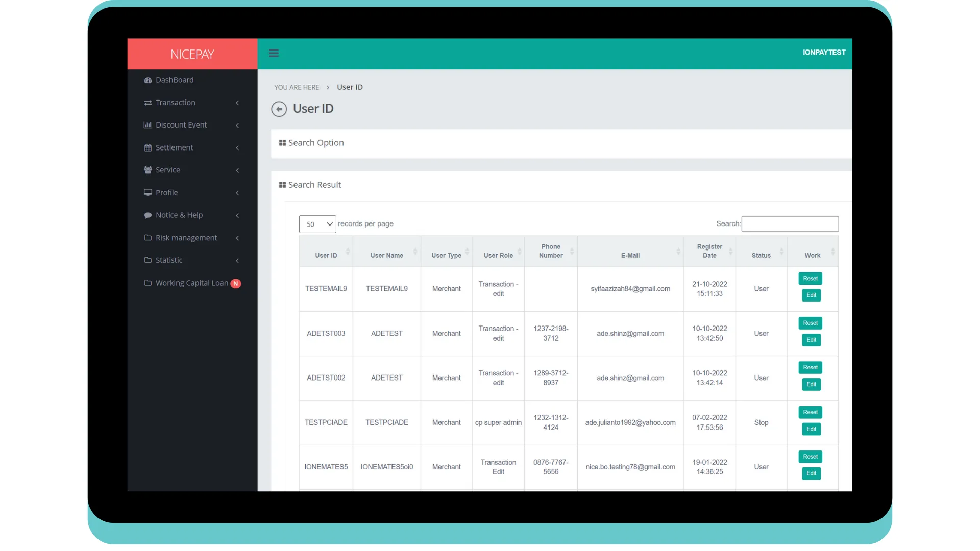Click the back arrow beside User ID
Viewport: 980px width, 551px height.
pyautogui.click(x=279, y=109)
